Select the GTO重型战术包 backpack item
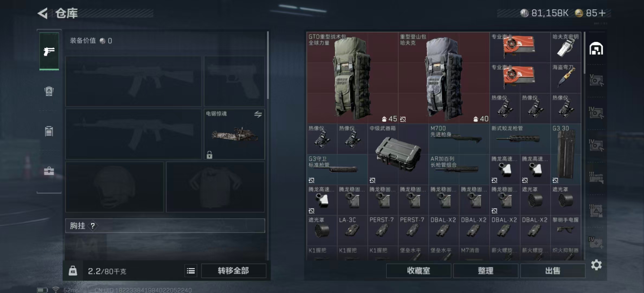The height and width of the screenshot is (293, 644). pyautogui.click(x=352, y=78)
